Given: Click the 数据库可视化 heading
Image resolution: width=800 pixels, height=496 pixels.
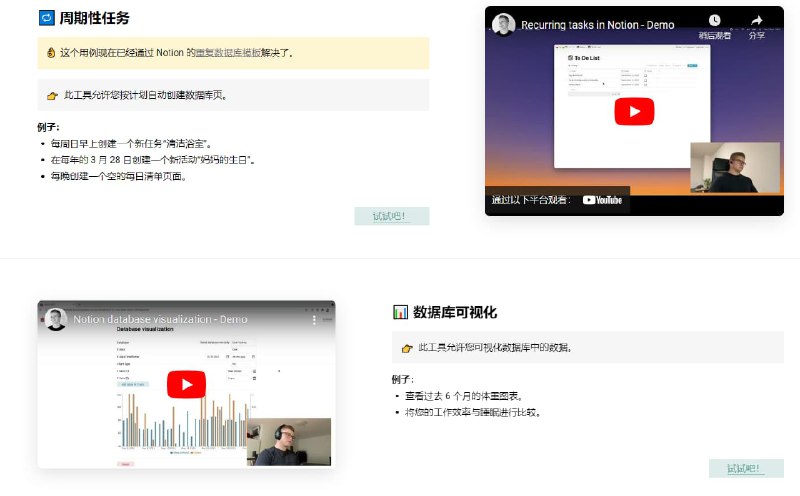Looking at the screenshot, I should click(x=455, y=312).
